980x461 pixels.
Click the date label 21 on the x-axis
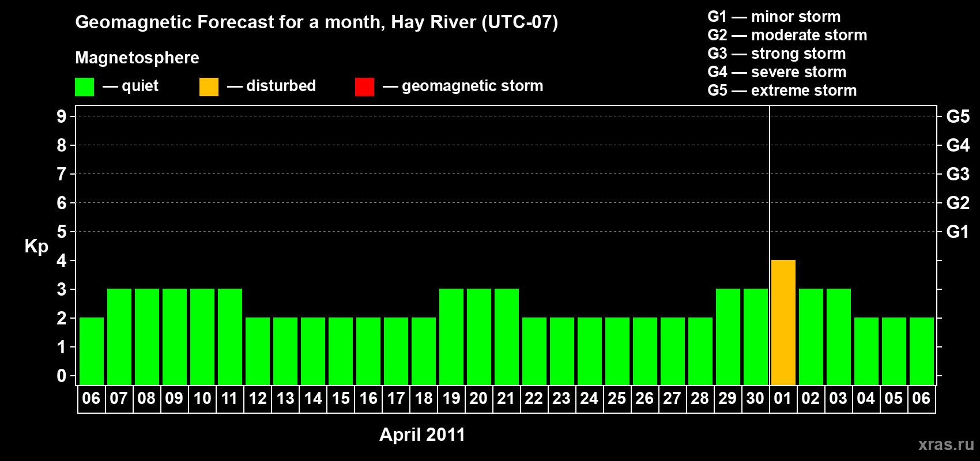point(506,398)
